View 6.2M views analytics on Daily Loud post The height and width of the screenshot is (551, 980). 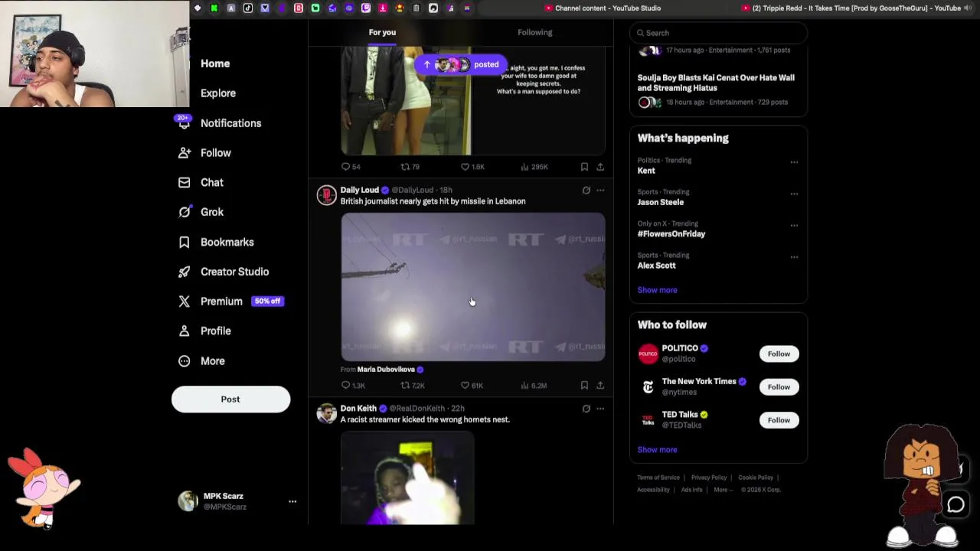point(533,386)
